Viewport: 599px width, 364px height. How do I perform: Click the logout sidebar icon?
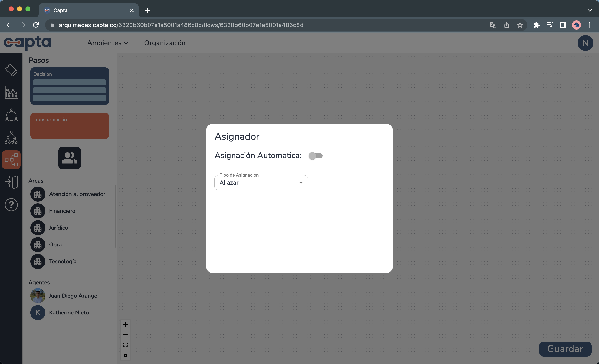click(x=11, y=182)
